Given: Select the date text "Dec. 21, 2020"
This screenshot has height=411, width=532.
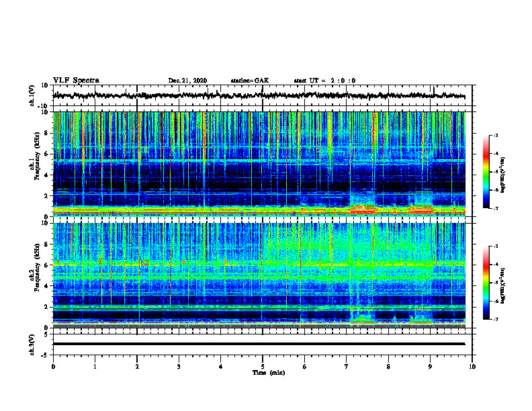Looking at the screenshot, I should (187, 81).
